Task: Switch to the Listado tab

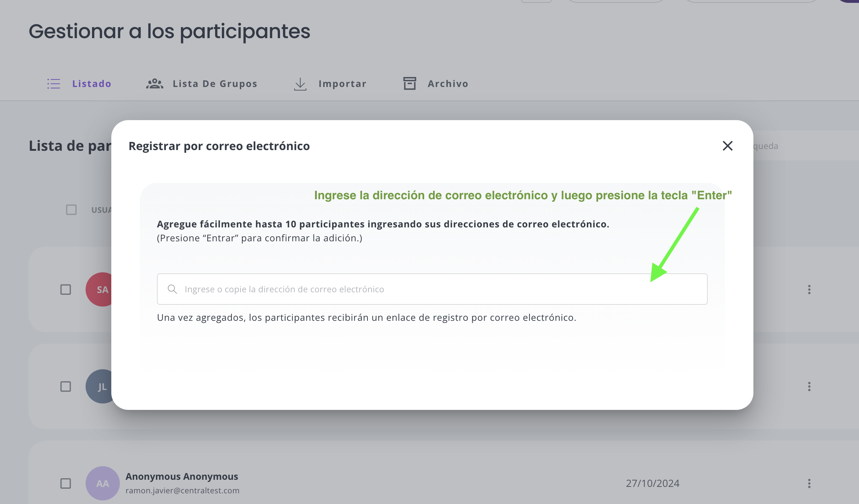Action: 79,84
